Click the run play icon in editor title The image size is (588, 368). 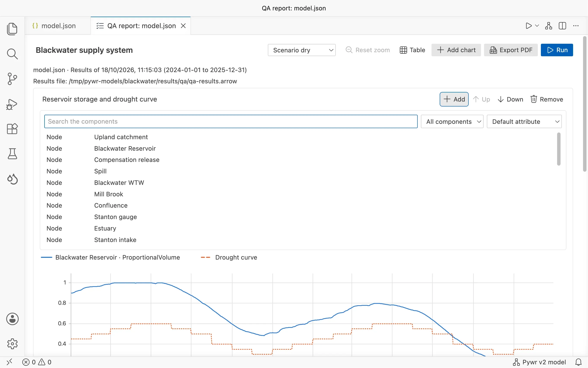coord(529,26)
